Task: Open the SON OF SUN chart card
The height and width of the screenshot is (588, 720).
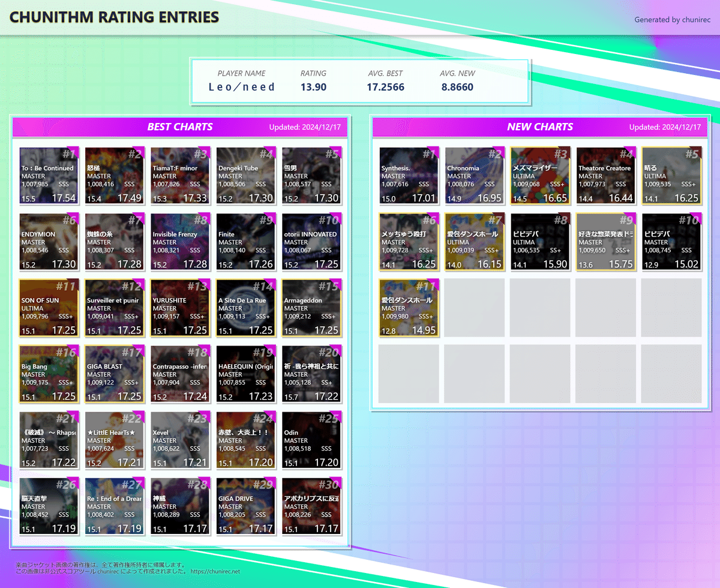Action: click(49, 308)
